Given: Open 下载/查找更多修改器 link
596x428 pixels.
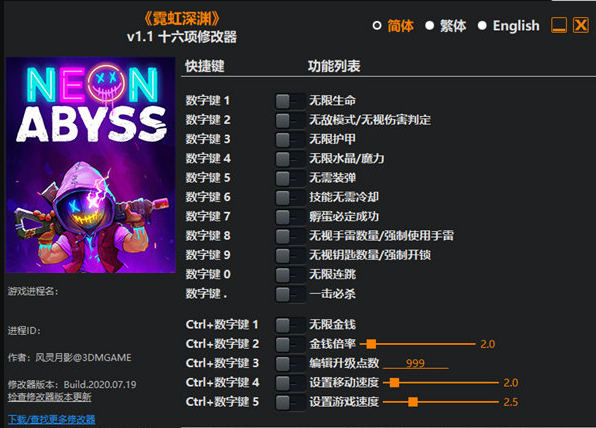Looking at the screenshot, I should tap(51, 419).
